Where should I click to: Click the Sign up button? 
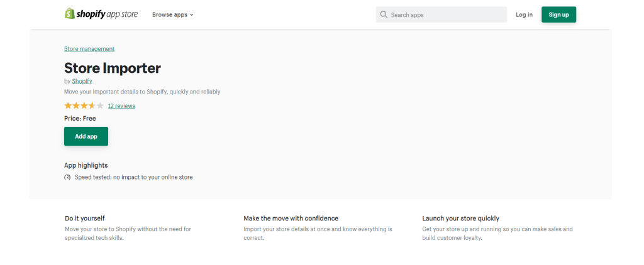pyautogui.click(x=558, y=15)
